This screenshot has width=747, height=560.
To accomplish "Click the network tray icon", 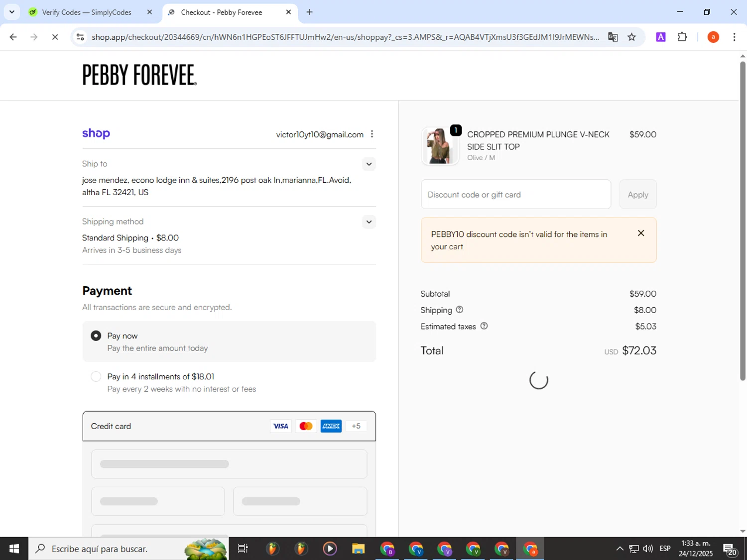I will click(x=633, y=549).
